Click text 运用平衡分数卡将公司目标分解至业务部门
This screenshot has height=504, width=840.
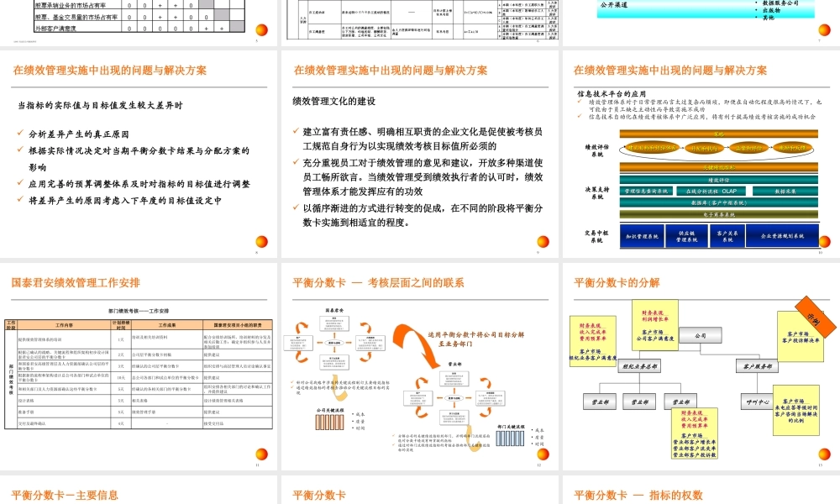click(x=475, y=339)
